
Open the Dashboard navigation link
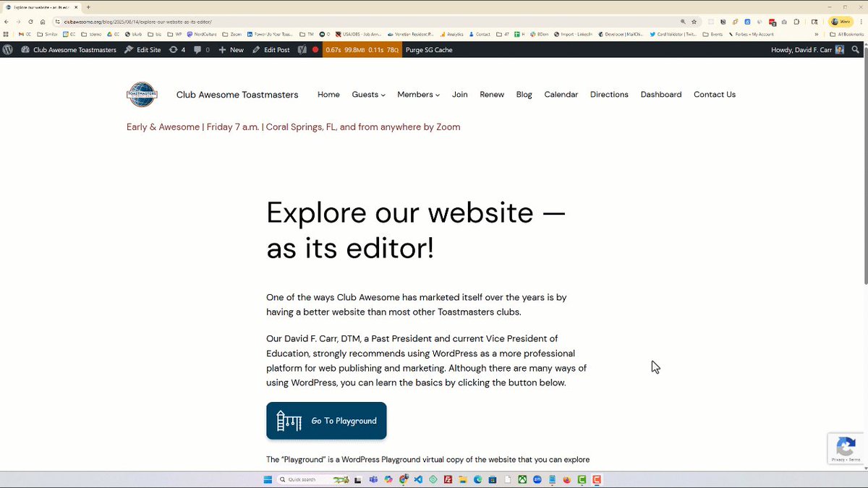[x=661, y=95]
